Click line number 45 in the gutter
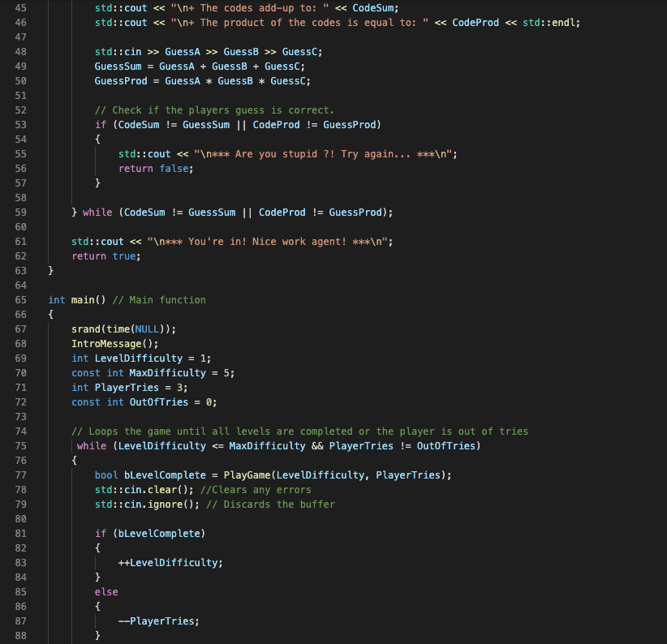The width and height of the screenshot is (667, 644). (x=20, y=8)
